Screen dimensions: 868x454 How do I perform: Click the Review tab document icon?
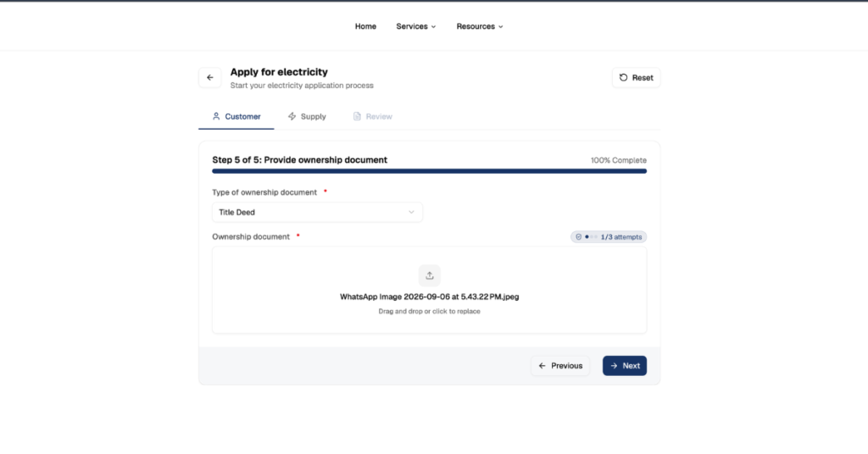click(357, 116)
